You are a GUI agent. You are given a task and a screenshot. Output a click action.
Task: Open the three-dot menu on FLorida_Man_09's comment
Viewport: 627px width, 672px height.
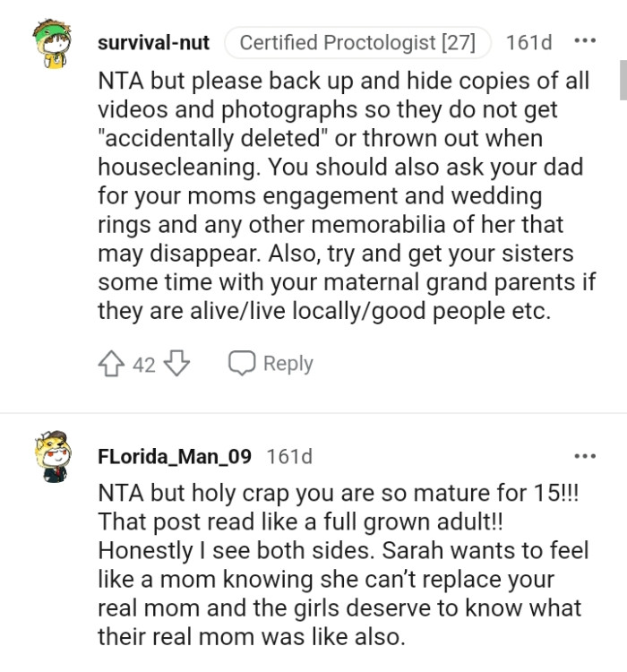point(584,456)
